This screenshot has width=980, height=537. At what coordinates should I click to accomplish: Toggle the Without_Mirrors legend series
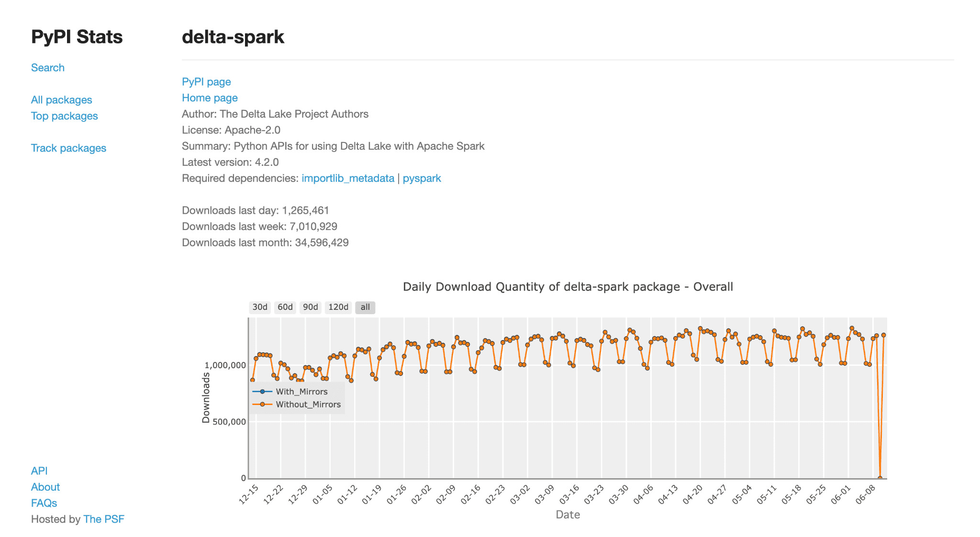[x=297, y=405]
